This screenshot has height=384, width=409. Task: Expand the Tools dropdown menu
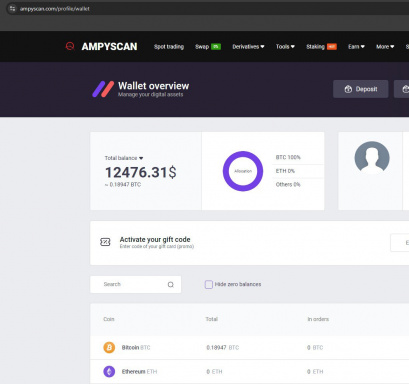(x=285, y=47)
